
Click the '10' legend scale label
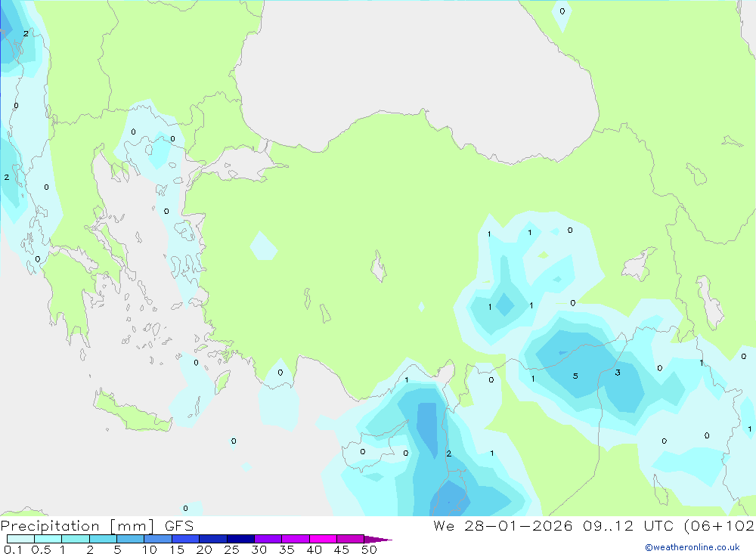(x=149, y=549)
